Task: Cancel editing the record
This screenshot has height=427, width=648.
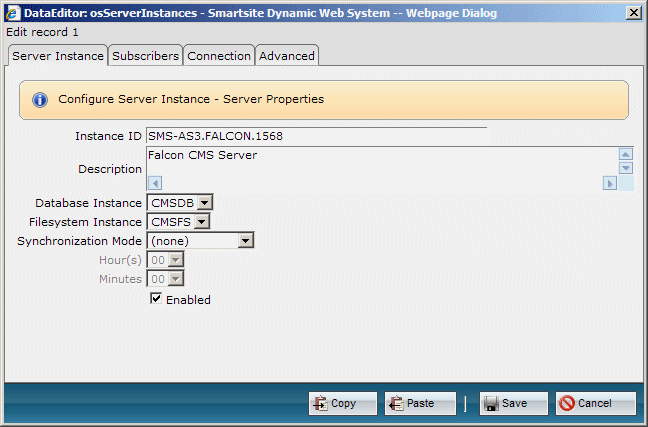Action: 596,403
